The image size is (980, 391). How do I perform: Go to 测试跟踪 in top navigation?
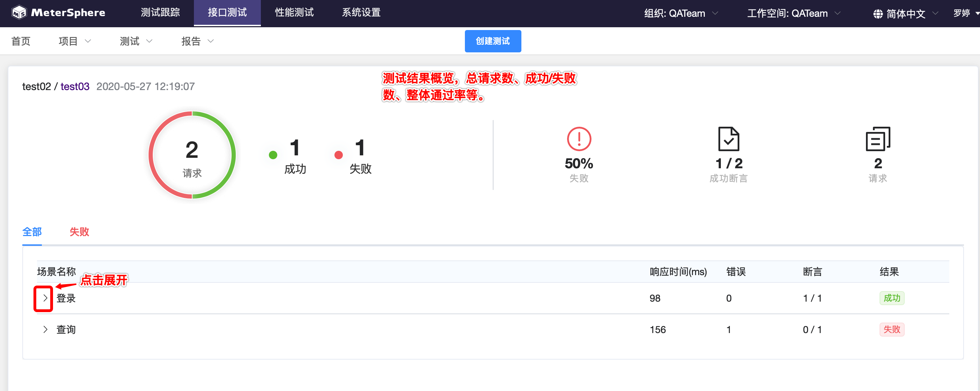[x=160, y=13]
